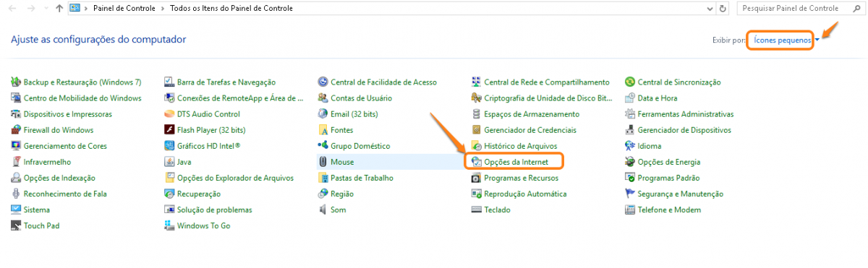The width and height of the screenshot is (868, 268).
Task: Click the Teclado keyboard icon
Action: click(476, 209)
